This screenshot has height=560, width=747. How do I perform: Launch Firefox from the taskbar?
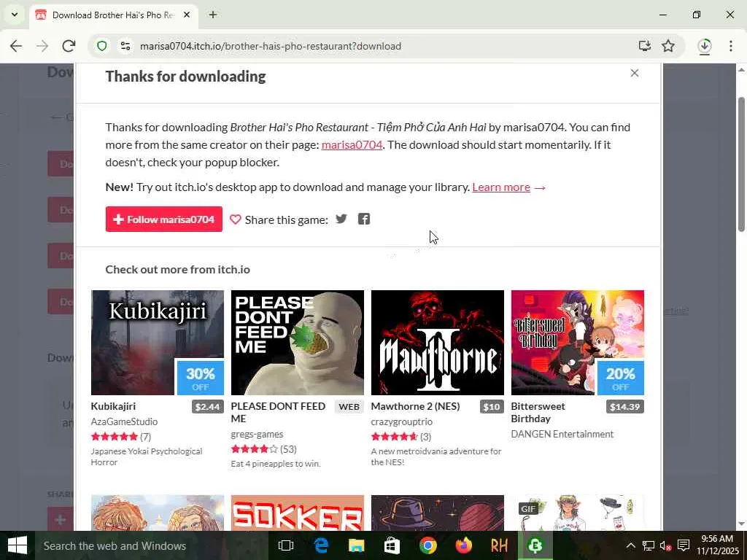click(x=463, y=545)
